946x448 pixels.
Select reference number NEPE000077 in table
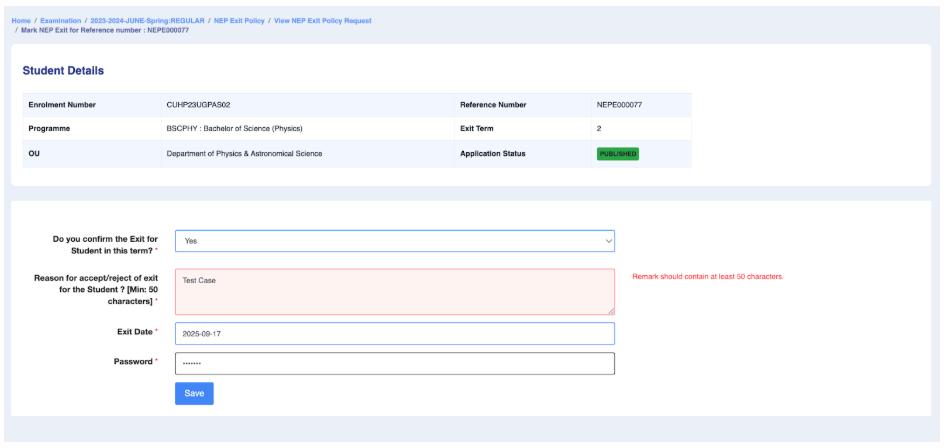click(619, 105)
